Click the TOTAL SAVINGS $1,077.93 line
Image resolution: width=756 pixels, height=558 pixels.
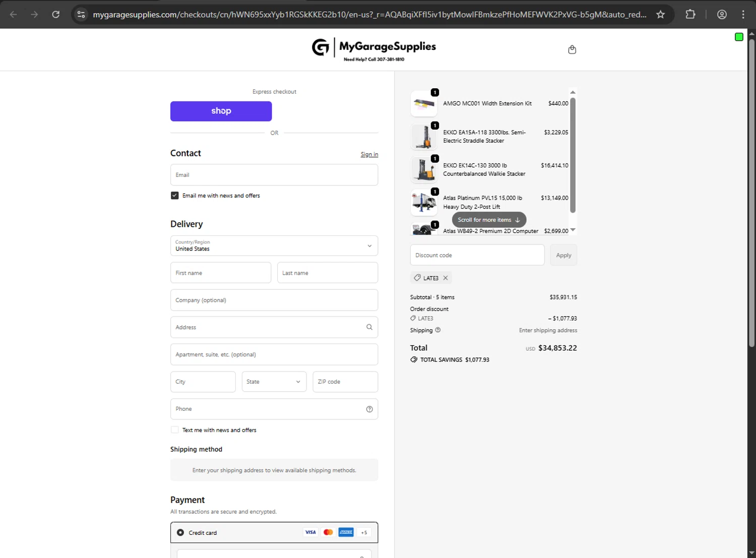[x=450, y=359]
